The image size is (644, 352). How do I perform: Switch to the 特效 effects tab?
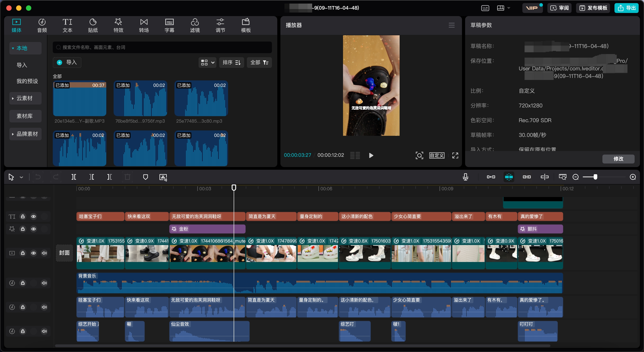(x=118, y=25)
